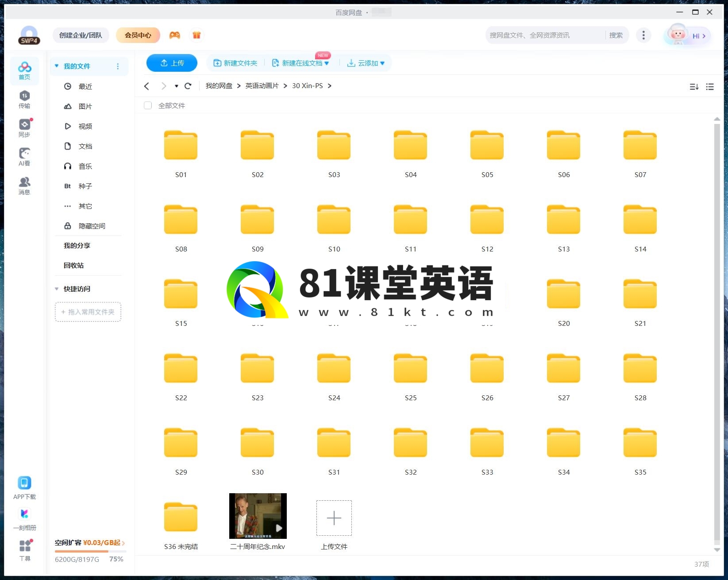Open the 同步 sync sidebar icon

click(x=24, y=128)
